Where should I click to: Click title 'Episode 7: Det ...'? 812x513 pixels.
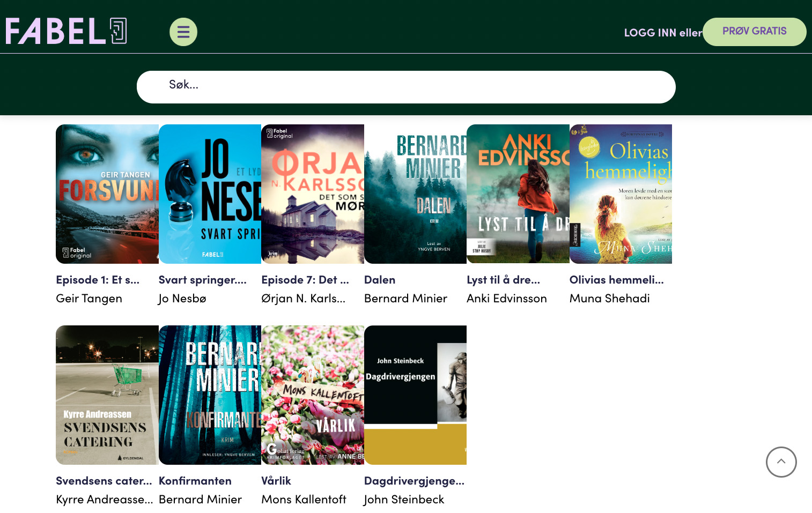(x=305, y=280)
